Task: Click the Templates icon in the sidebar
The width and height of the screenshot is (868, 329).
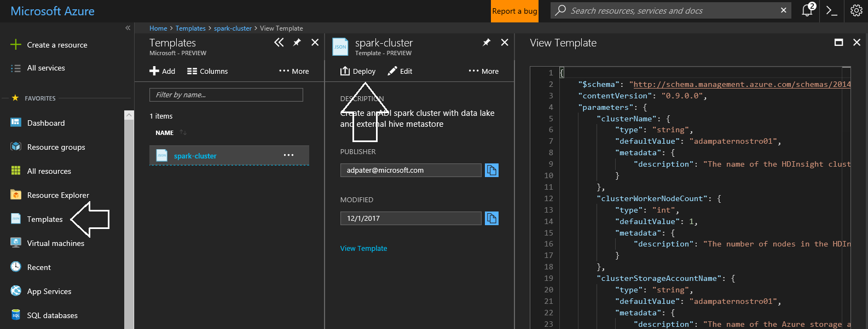Action: tap(16, 219)
